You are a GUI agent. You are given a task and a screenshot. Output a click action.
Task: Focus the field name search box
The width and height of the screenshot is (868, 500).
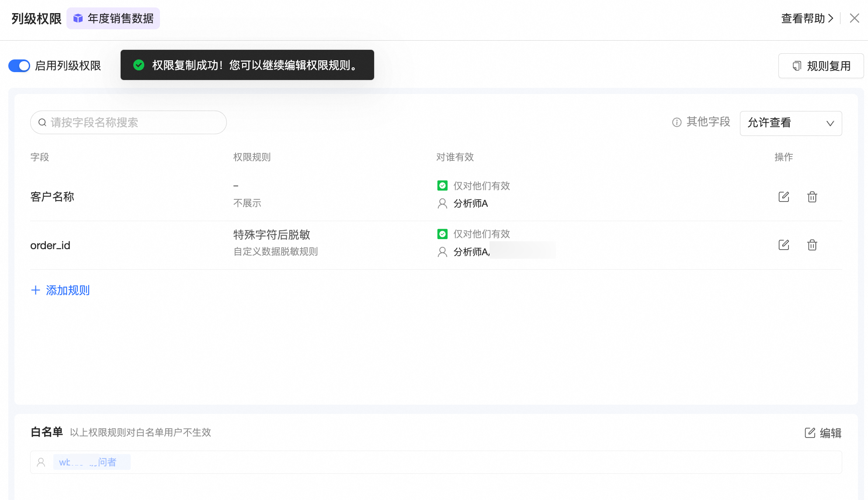coord(131,122)
